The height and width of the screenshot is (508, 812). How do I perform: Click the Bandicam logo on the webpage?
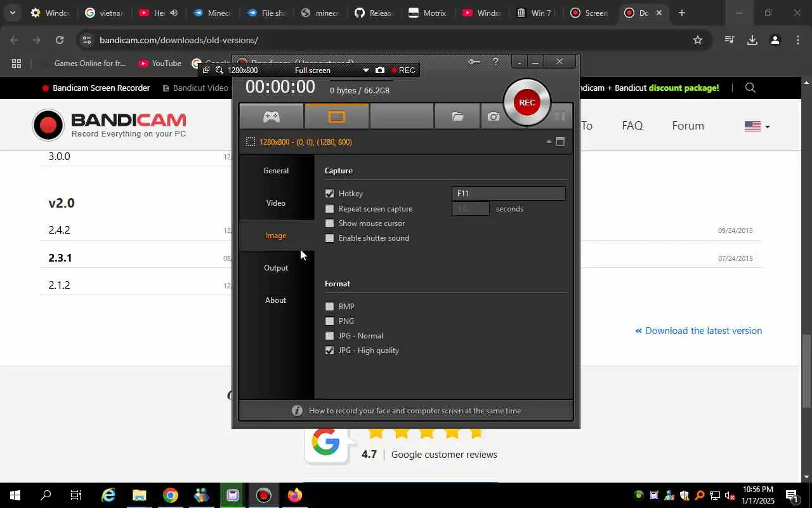point(110,125)
